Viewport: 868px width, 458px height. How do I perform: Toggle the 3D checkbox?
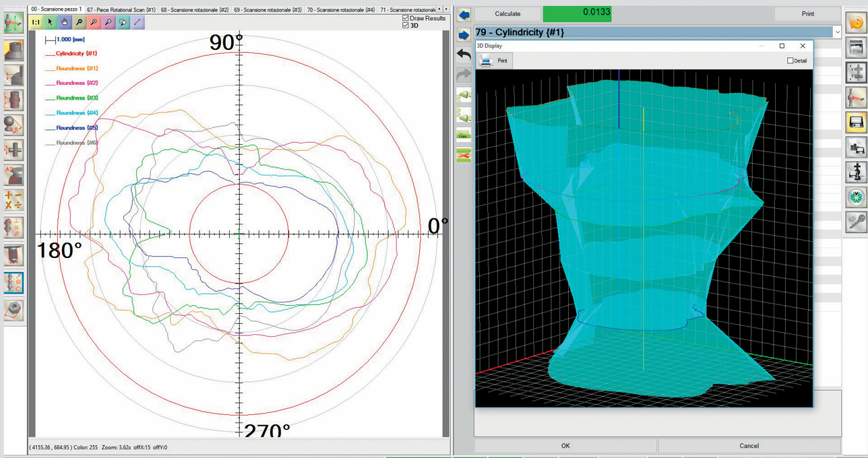[405, 26]
